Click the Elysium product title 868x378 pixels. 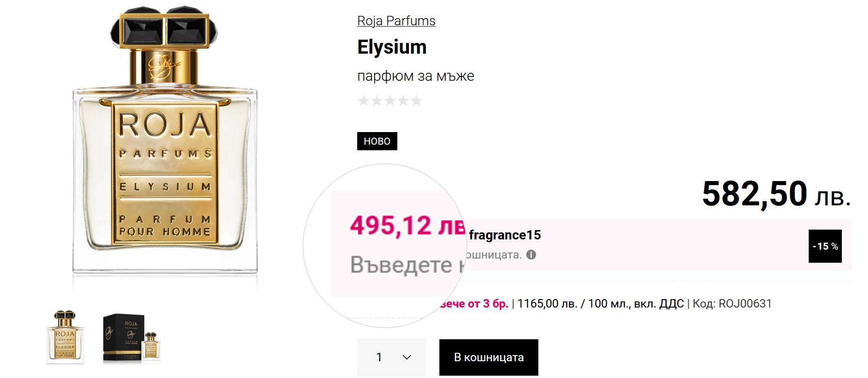point(392,47)
